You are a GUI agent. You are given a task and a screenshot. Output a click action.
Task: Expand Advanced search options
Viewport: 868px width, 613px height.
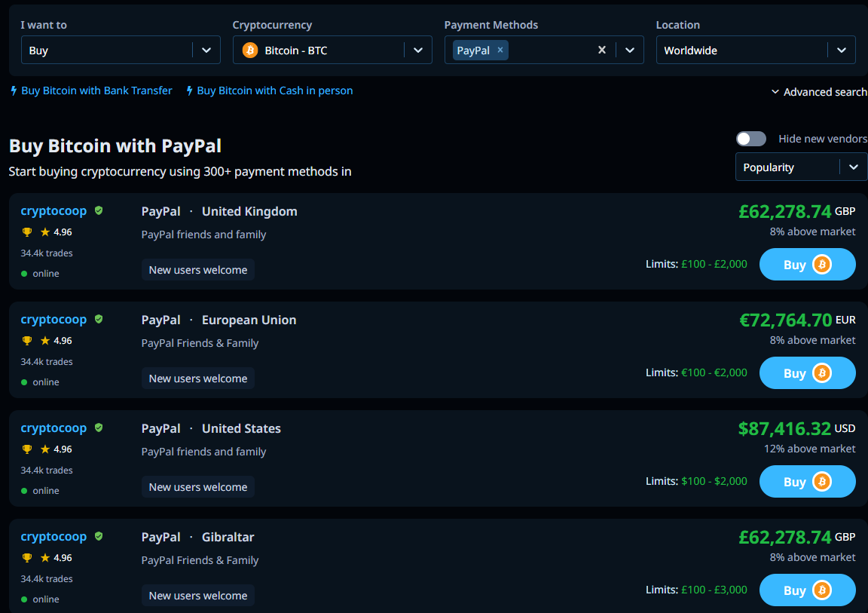coord(819,92)
